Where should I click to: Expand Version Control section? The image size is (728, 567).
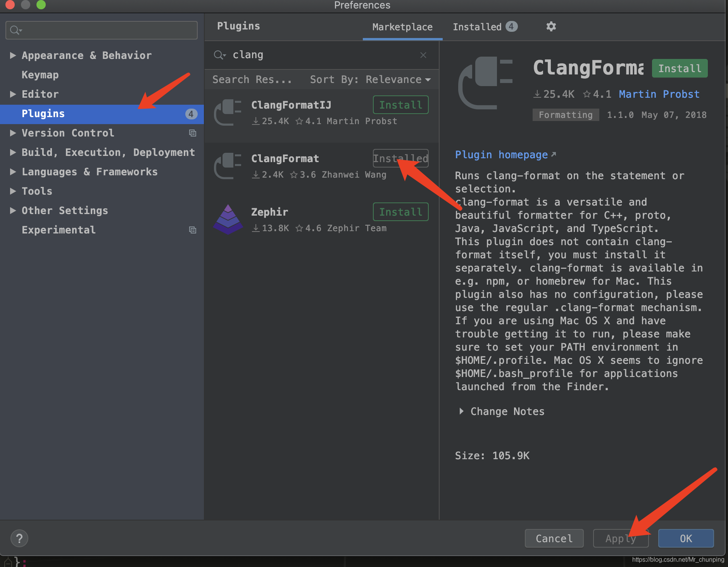coord(13,133)
